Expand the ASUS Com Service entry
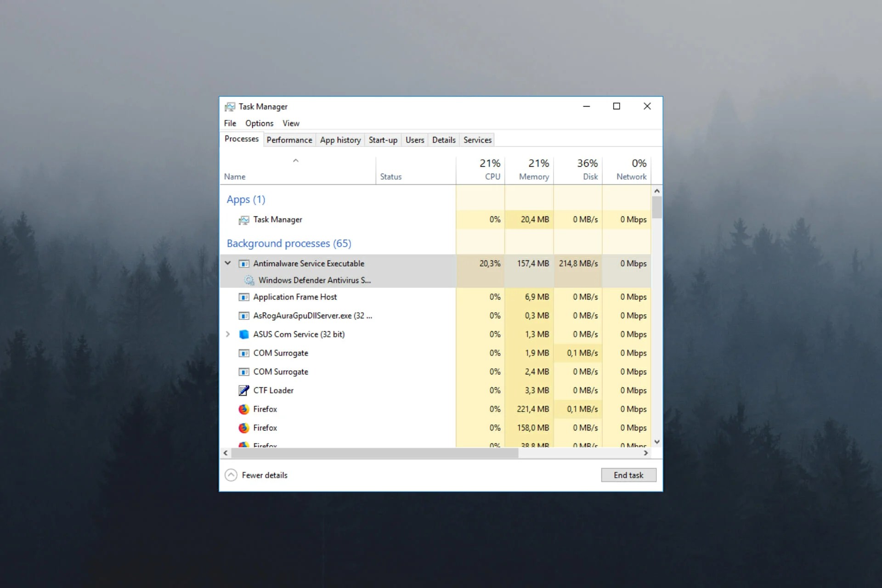882x588 pixels. [228, 334]
